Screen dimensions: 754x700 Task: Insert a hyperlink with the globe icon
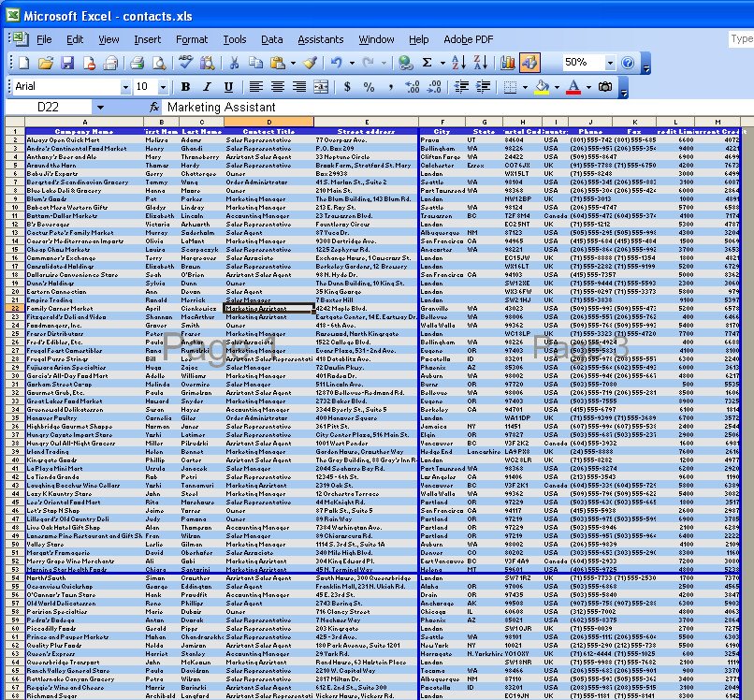(x=405, y=63)
